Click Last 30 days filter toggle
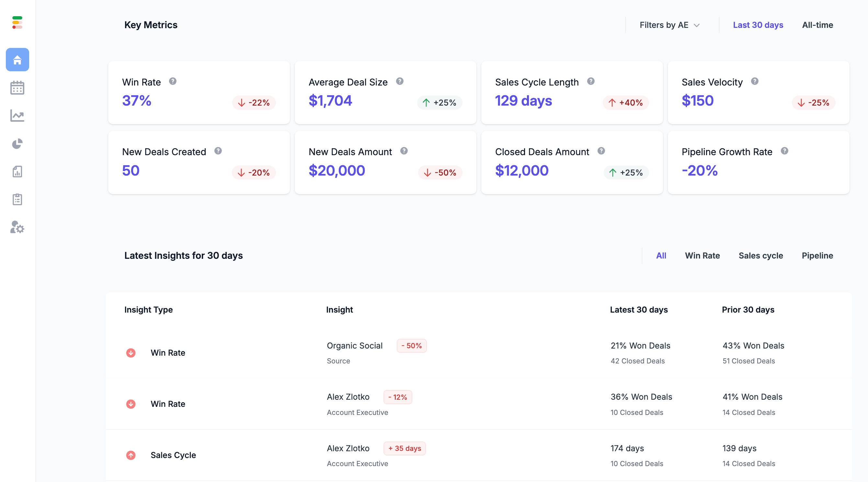868x482 pixels. [758, 24]
